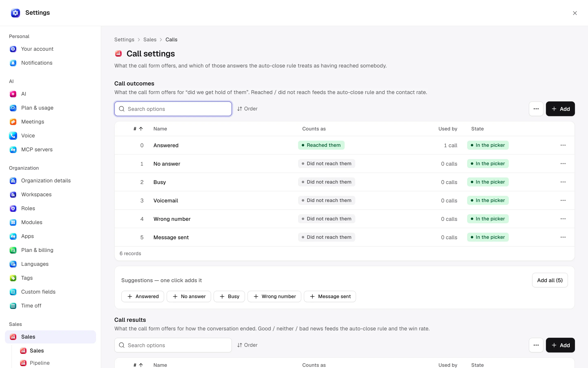Open row menu for Answered outcome
This screenshot has width=588, height=368.
pos(563,145)
